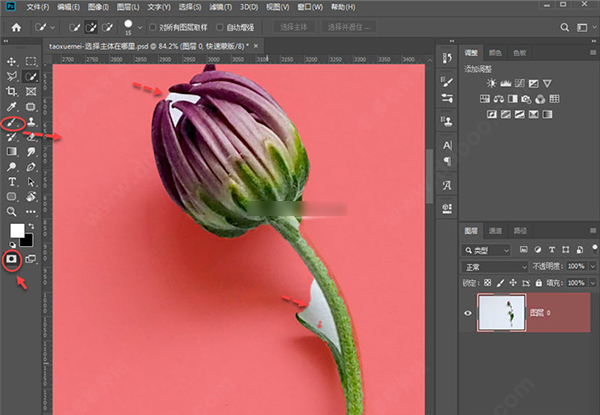
Task: Select the Path Selection tool
Action: [x=31, y=182]
